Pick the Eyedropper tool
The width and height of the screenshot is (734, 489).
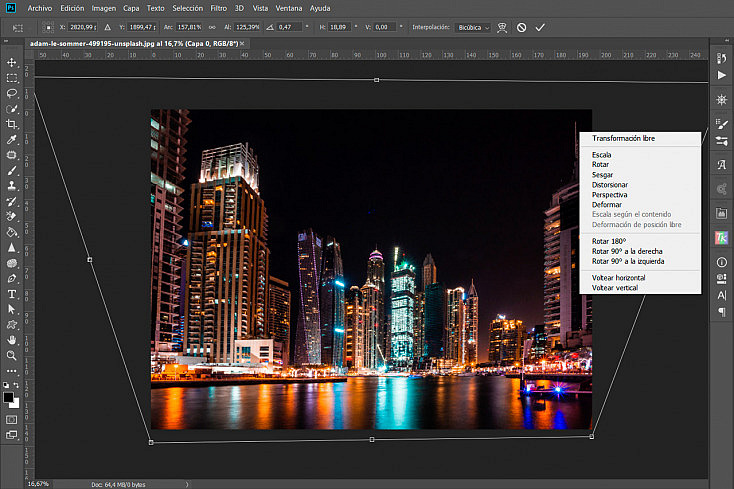[x=12, y=140]
